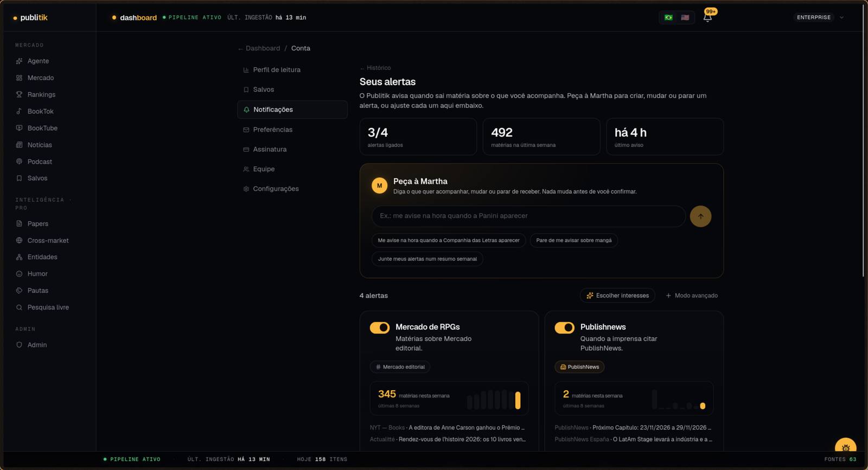Send the message to Martha with arrow button

(x=700, y=216)
